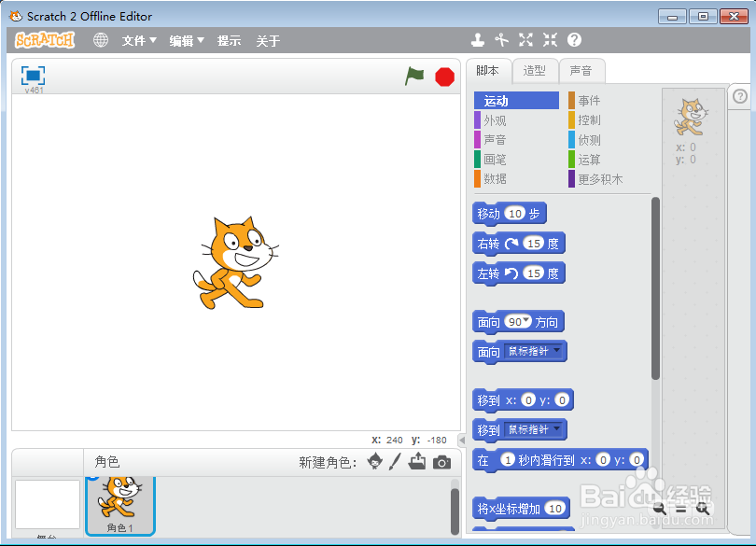Viewport: 756px width, 546px height.
Task: Minimize the Scratch 2 Offline Editor window
Action: (672, 17)
